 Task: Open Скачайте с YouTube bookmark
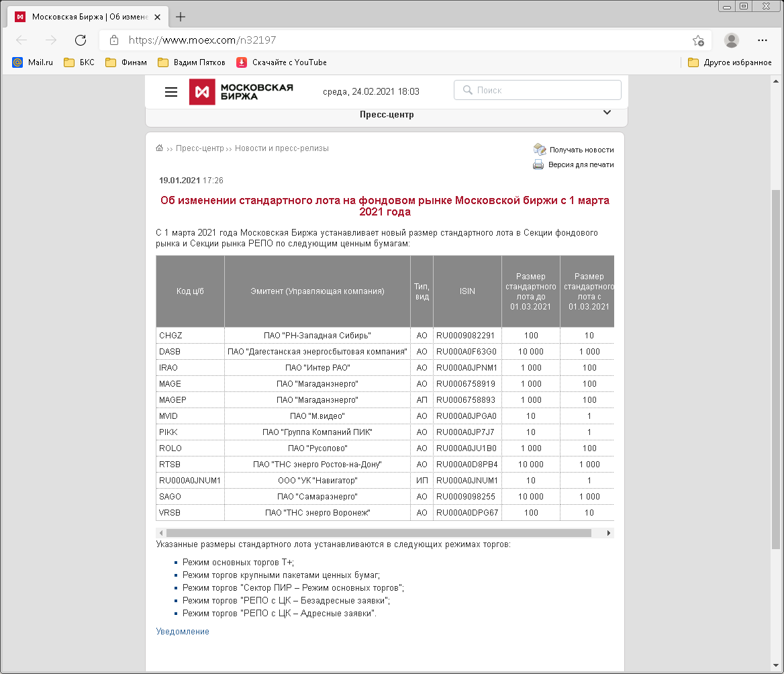click(x=282, y=62)
